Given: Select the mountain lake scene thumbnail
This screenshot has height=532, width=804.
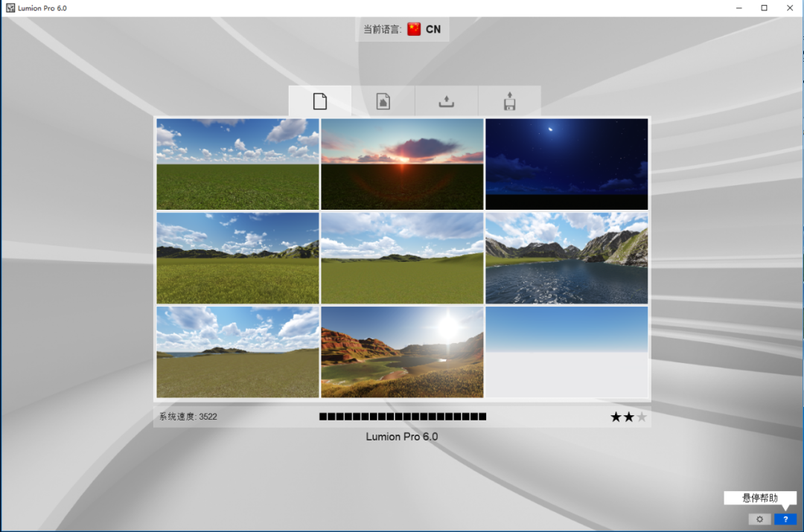Looking at the screenshot, I should click(567, 258).
